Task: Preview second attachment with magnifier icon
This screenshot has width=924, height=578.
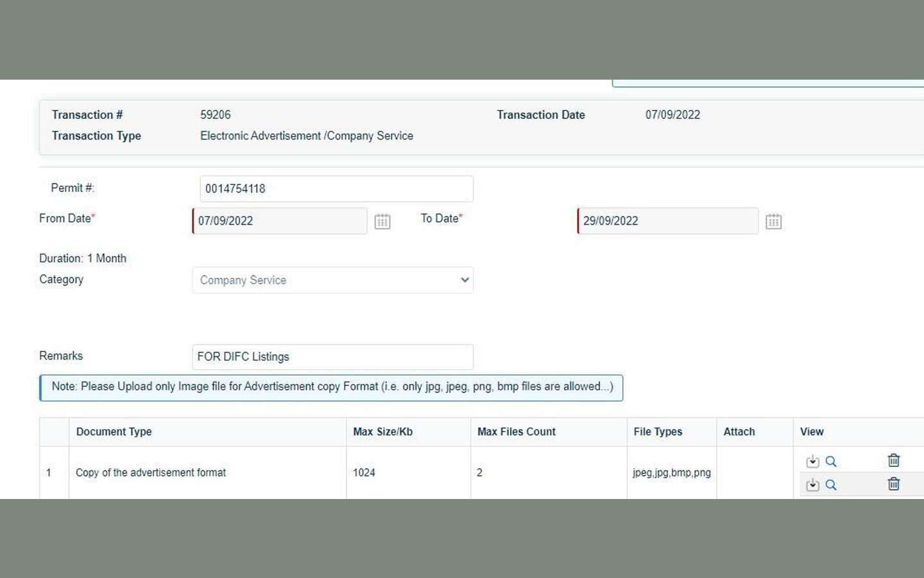Action: tap(832, 485)
